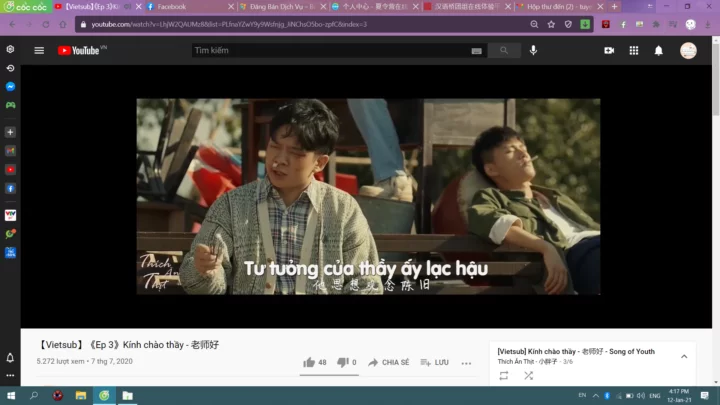Image resolution: width=720 pixels, height=405 pixels.
Task: Open browser history in sidebar
Action: (10, 68)
